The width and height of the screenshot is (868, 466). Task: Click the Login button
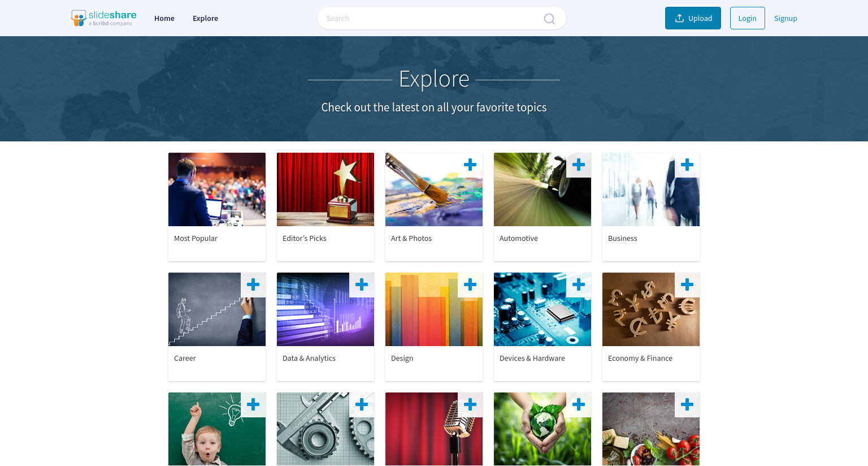coord(747,18)
